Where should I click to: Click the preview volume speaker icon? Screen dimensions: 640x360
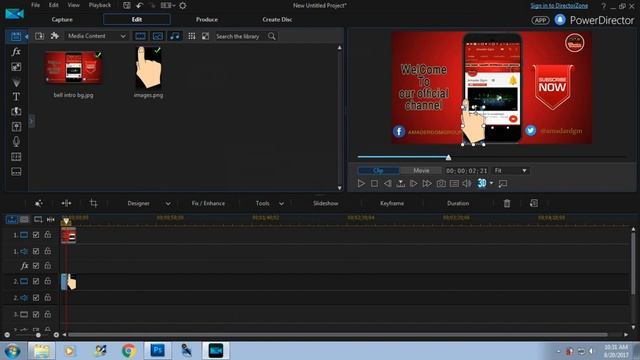click(467, 184)
